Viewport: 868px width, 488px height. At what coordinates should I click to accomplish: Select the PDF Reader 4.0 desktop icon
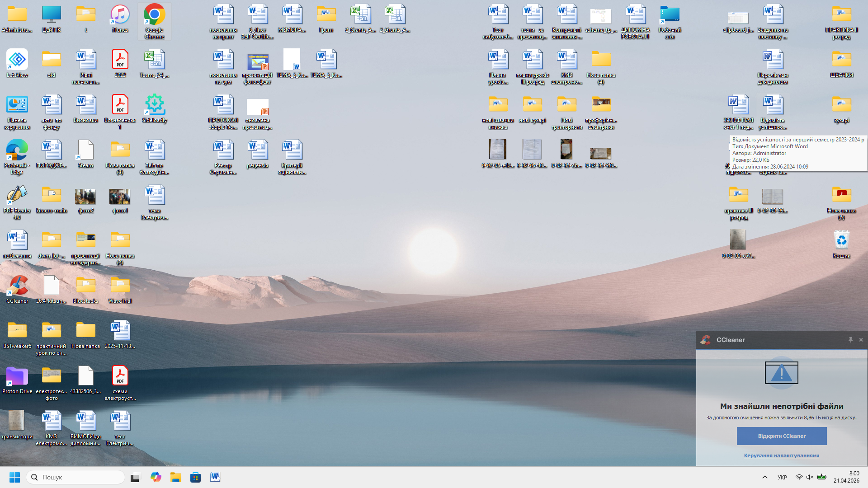[x=17, y=202]
